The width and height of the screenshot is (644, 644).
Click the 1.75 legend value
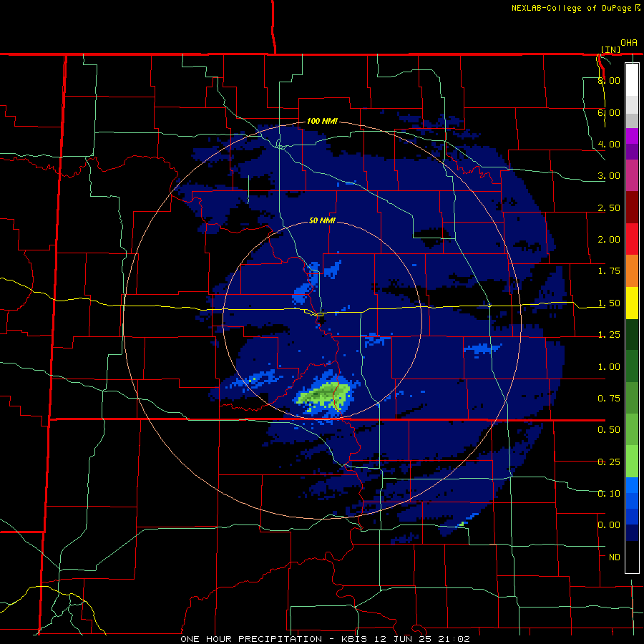[x=609, y=271]
